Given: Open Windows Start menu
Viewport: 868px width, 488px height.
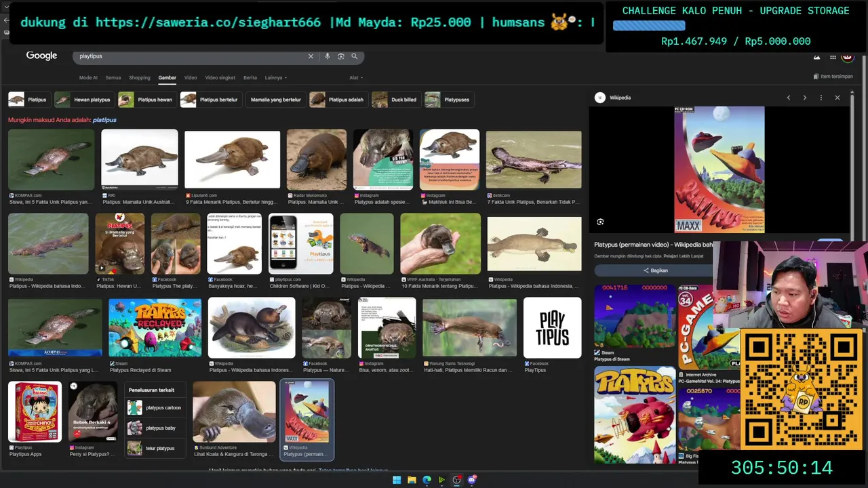Looking at the screenshot, I should 397,480.
